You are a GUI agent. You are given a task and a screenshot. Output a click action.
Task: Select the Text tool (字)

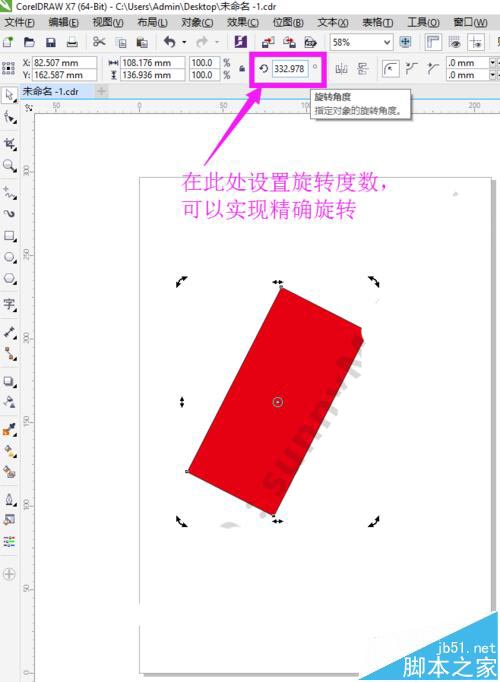pyautogui.click(x=9, y=304)
